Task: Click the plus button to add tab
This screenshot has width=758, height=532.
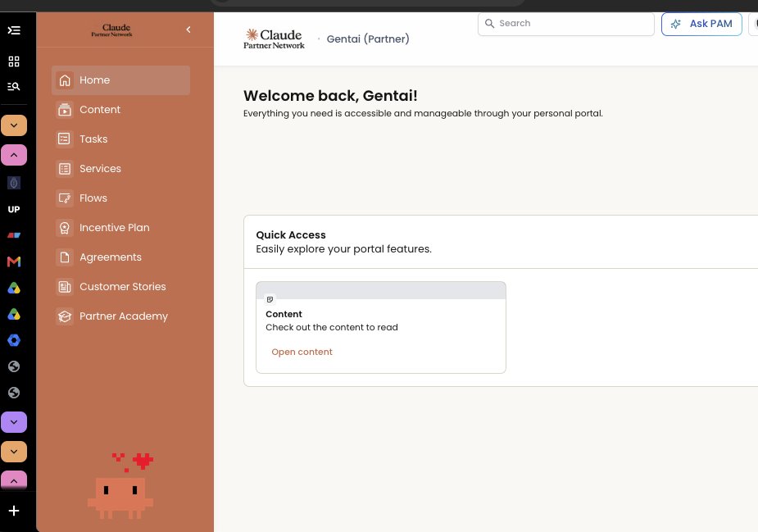Action: pyautogui.click(x=14, y=511)
